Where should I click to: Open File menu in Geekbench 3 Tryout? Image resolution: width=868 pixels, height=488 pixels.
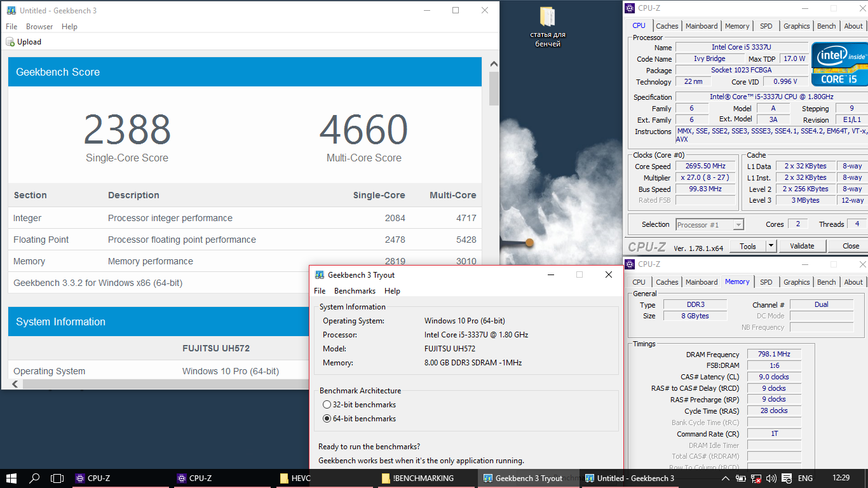point(320,291)
